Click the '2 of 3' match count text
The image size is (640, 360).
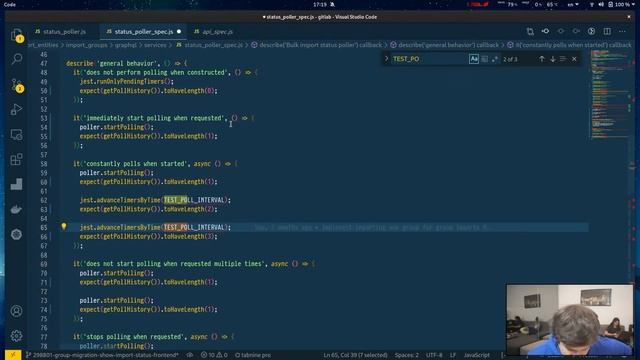coord(510,59)
